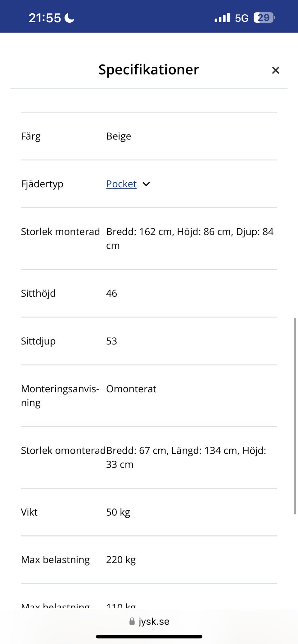Image resolution: width=298 pixels, height=644 pixels.
Task: Tap the 21:55 clock in status bar
Action: coord(45,18)
